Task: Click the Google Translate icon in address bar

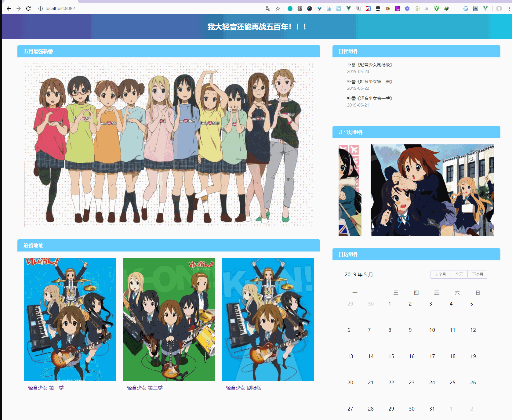Action: click(x=268, y=9)
